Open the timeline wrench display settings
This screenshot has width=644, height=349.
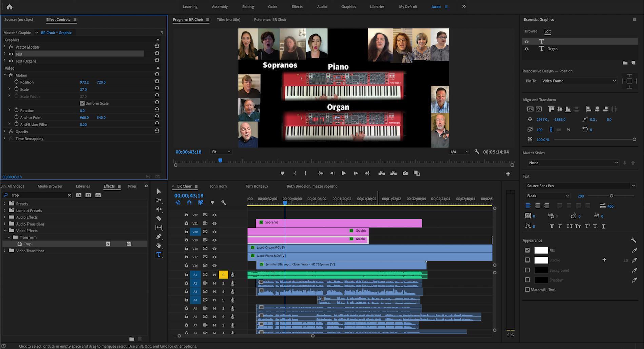(x=223, y=202)
